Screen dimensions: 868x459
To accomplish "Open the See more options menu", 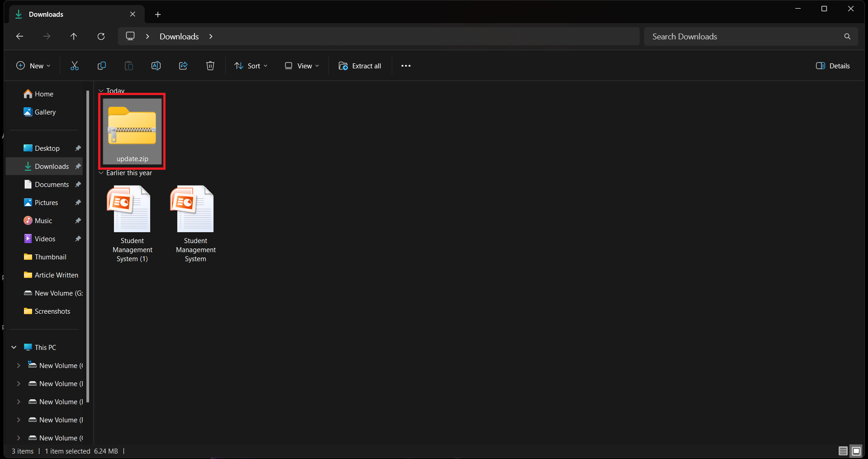I will coord(406,66).
